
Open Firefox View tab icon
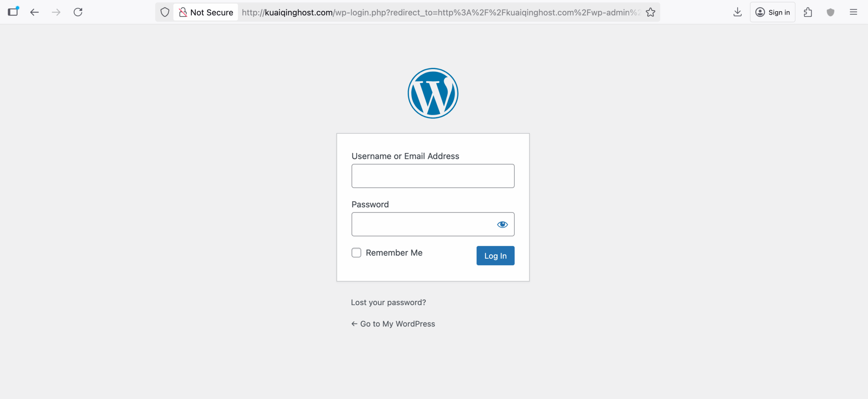tap(13, 12)
